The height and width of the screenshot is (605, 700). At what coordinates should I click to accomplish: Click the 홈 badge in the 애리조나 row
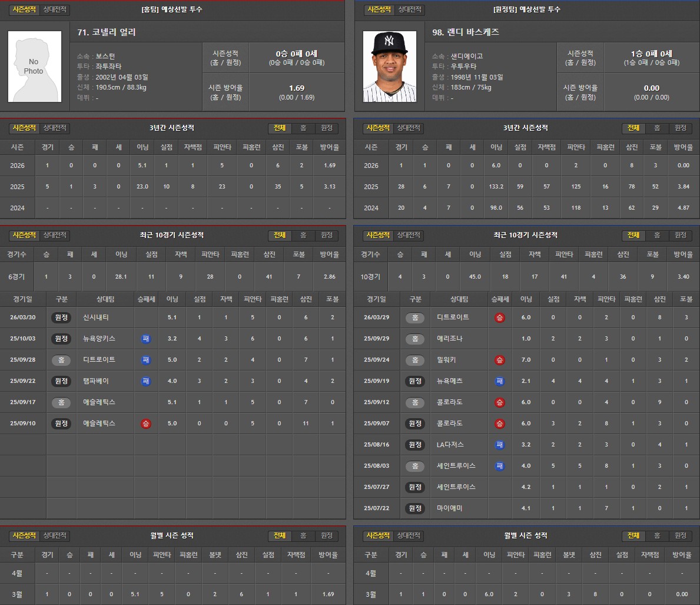415,339
